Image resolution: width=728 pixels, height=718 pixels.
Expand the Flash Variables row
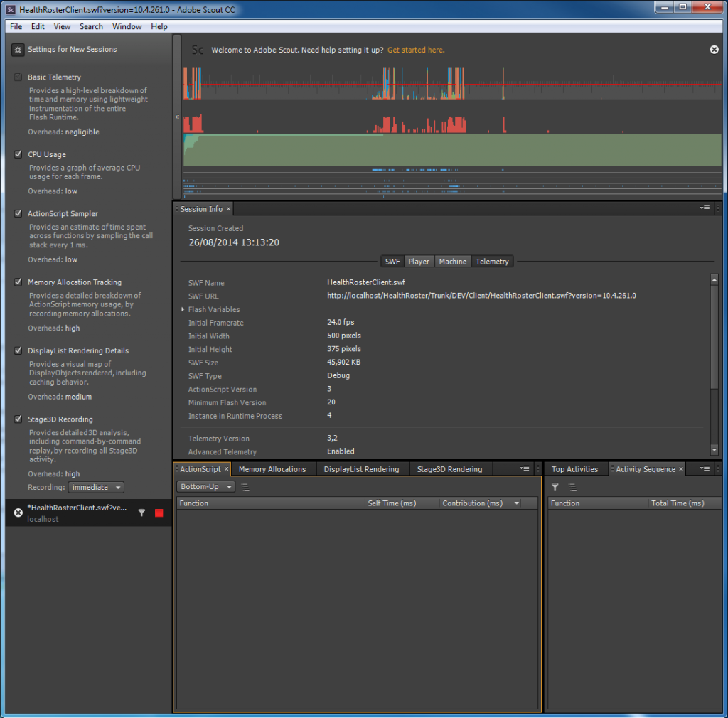pyautogui.click(x=183, y=310)
